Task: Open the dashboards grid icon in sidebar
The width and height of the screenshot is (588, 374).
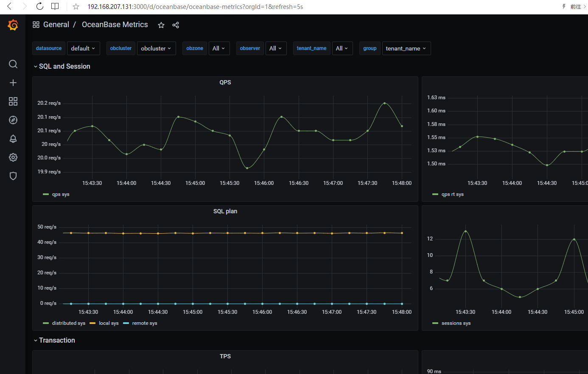Action: [13, 101]
